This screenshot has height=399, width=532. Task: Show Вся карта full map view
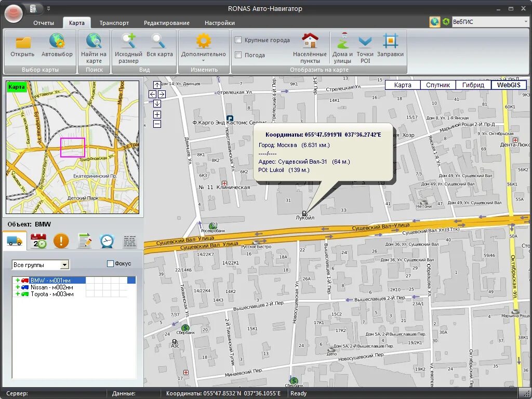[159, 46]
